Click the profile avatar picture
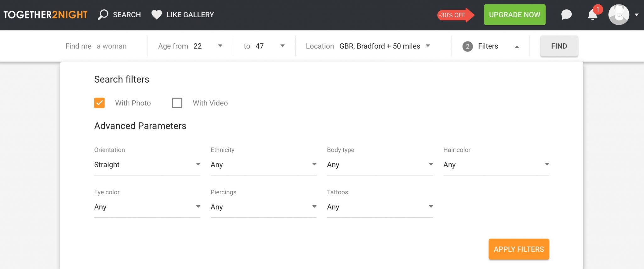This screenshot has height=269, width=644. pos(619,14)
